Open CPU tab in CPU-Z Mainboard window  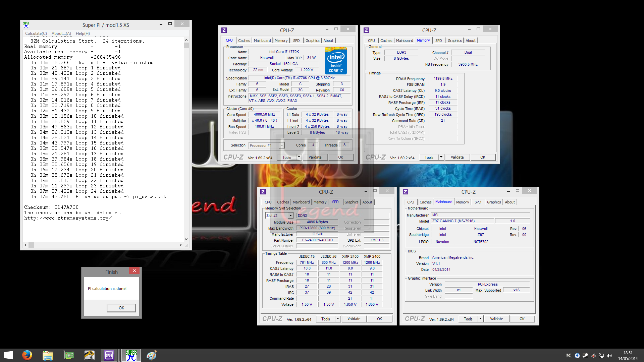pyautogui.click(x=411, y=202)
